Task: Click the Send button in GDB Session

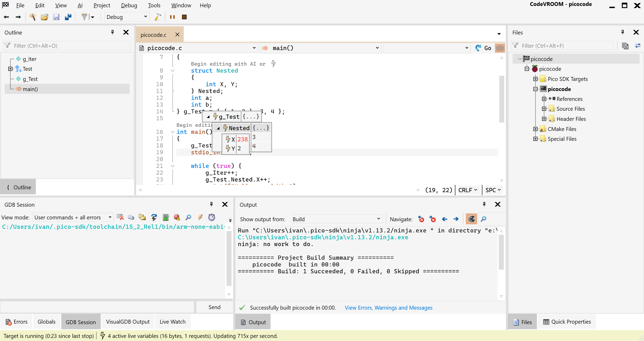Action: tap(214, 307)
